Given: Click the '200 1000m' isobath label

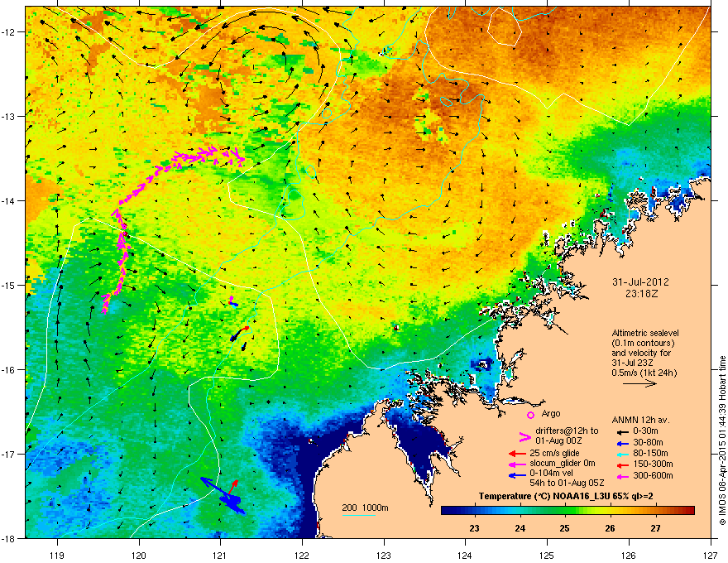Looking at the screenshot, I should coord(365,508).
